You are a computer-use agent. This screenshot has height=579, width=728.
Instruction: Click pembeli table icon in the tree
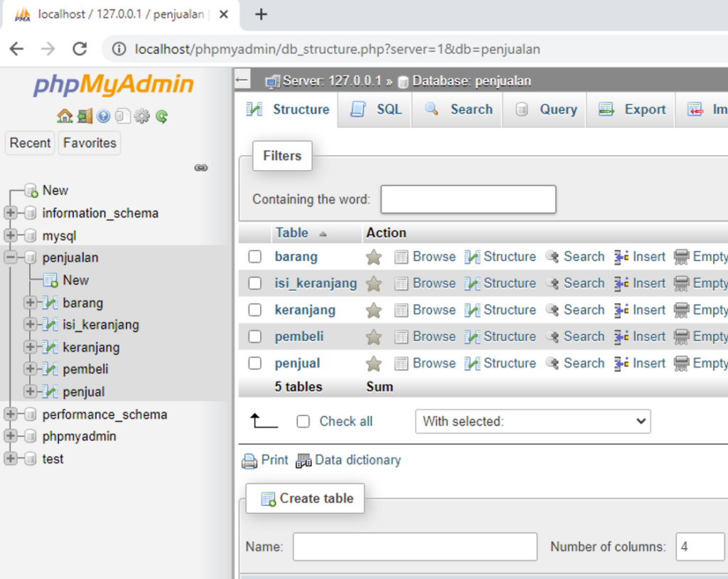tap(50, 369)
